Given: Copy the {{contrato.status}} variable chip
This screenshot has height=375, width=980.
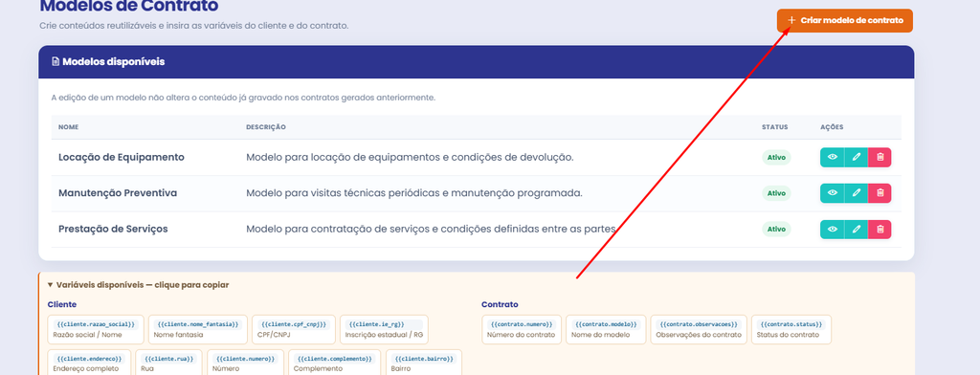Looking at the screenshot, I should (x=791, y=329).
